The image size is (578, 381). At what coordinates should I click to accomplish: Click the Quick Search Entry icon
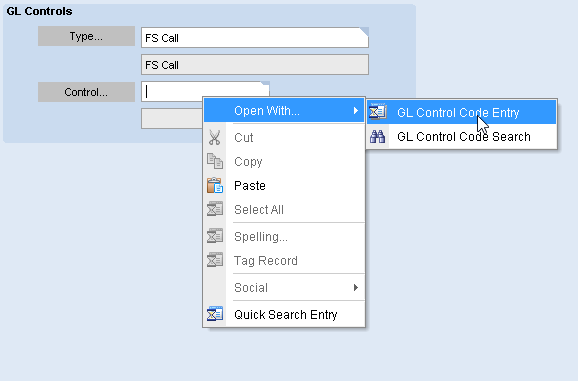tap(215, 314)
